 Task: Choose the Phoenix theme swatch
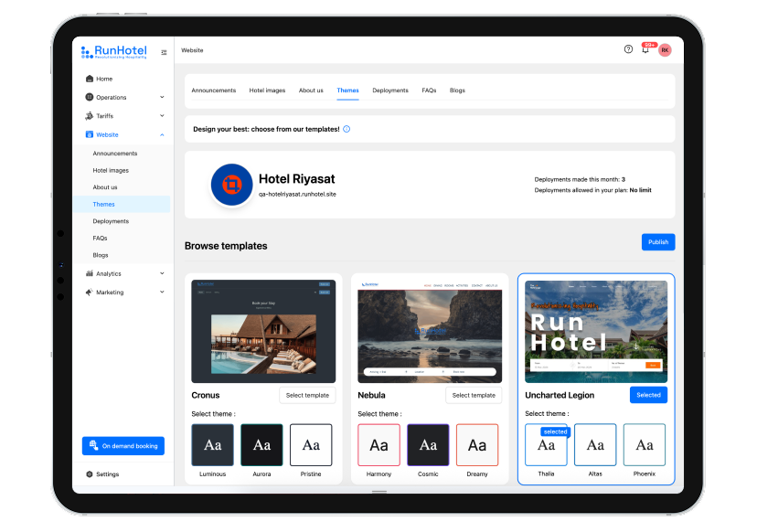tap(645, 444)
